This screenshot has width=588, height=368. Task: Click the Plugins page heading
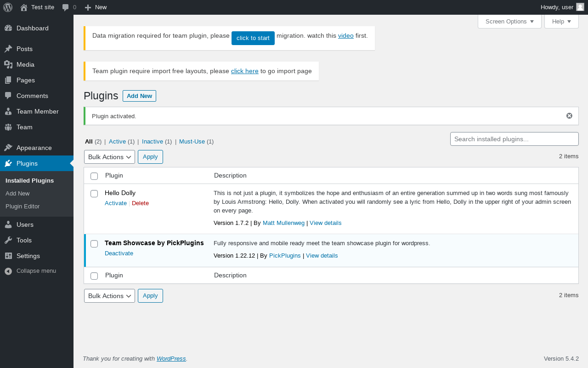click(x=101, y=96)
